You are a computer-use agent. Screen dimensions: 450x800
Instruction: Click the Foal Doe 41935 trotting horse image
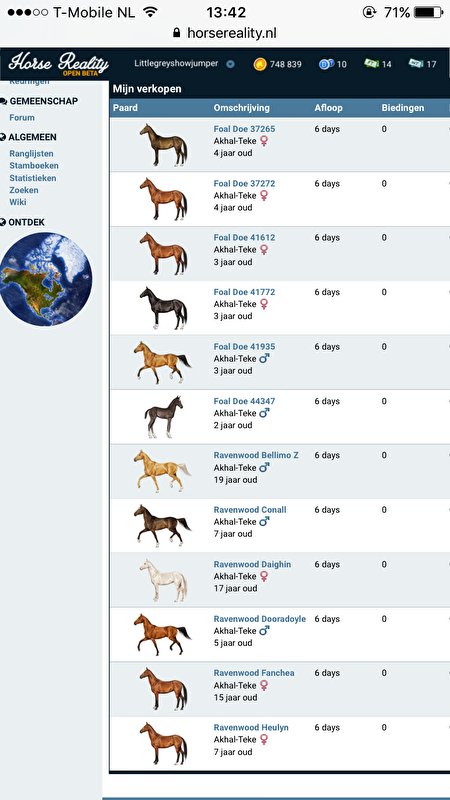(162, 363)
